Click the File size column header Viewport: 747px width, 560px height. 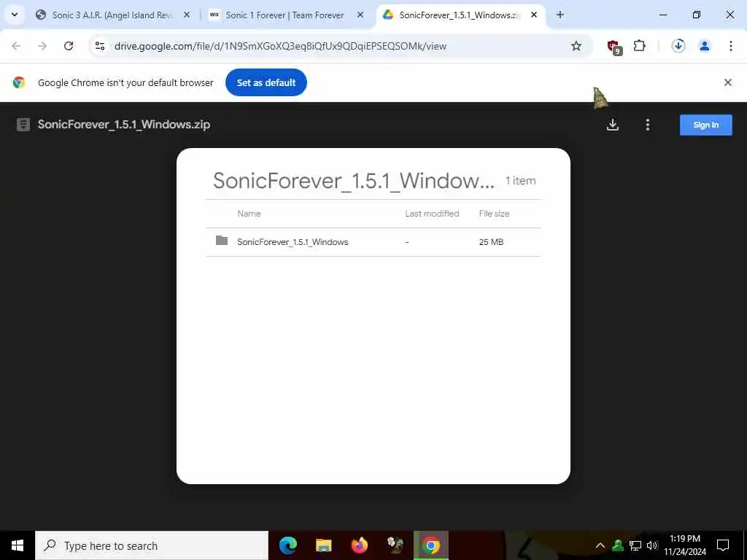(x=494, y=214)
